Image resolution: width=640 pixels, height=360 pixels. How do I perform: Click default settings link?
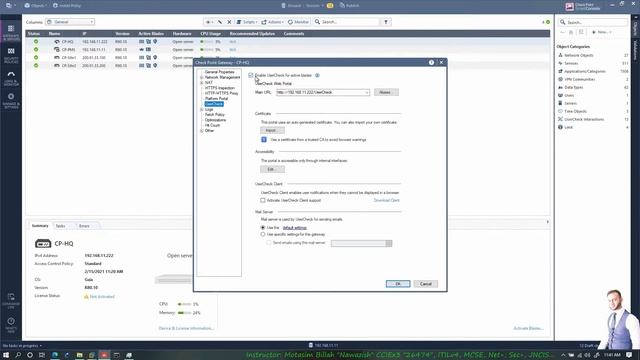pos(294,228)
